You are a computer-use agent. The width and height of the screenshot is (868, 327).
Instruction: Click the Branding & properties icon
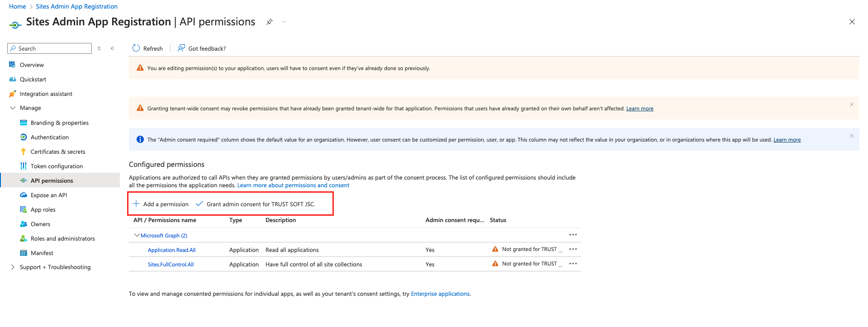[x=24, y=123]
